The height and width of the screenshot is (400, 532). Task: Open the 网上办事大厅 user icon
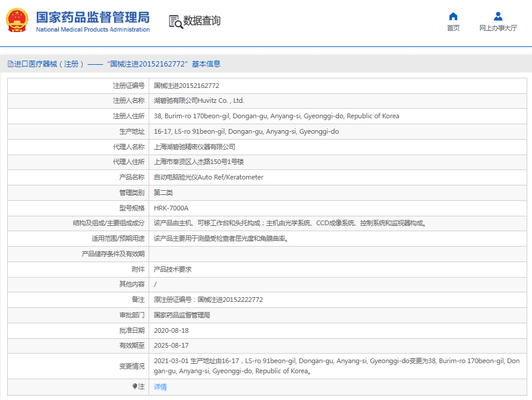[x=498, y=16]
